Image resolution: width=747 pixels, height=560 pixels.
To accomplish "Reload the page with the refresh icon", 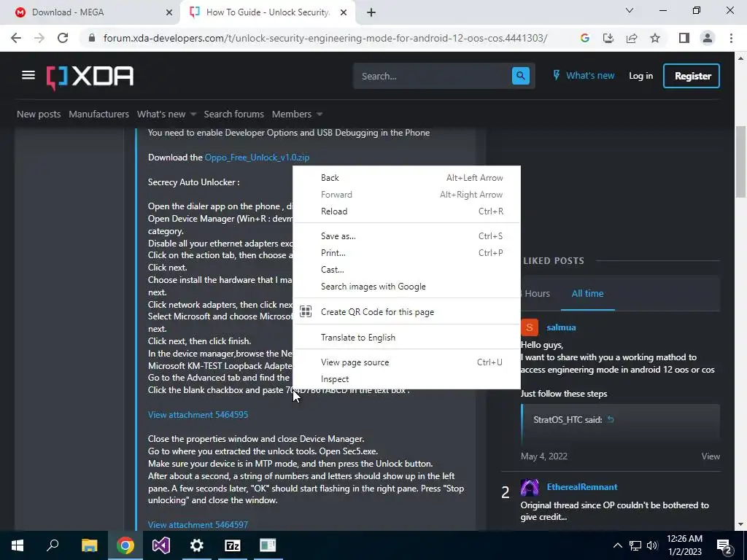I will [x=63, y=38].
